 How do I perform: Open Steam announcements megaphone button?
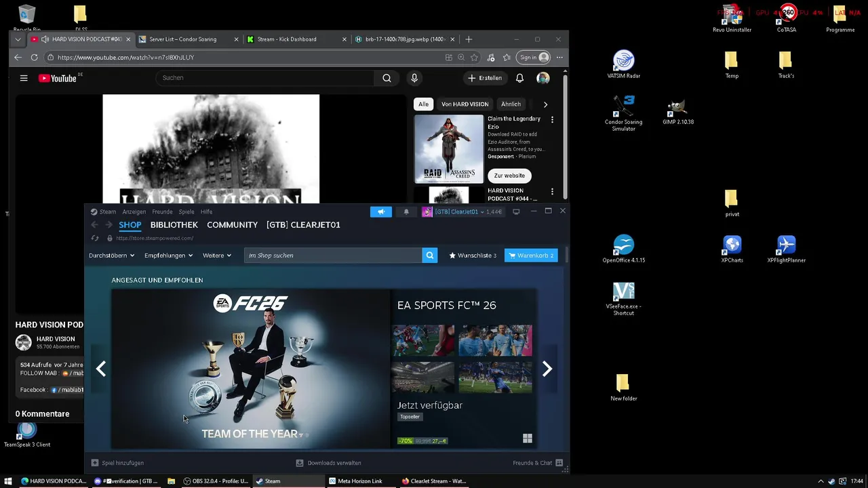click(x=380, y=211)
